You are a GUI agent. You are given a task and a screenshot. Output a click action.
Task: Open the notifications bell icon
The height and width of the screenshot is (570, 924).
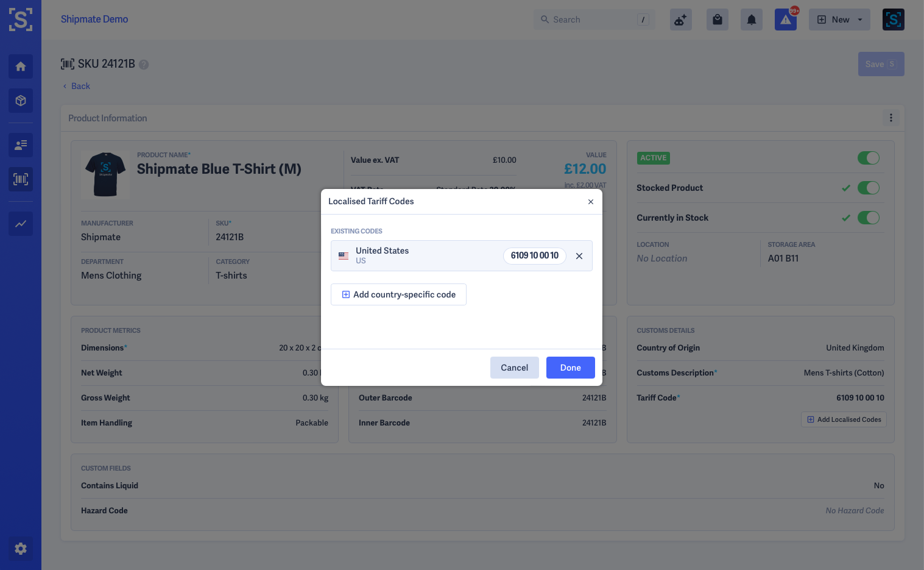752,20
